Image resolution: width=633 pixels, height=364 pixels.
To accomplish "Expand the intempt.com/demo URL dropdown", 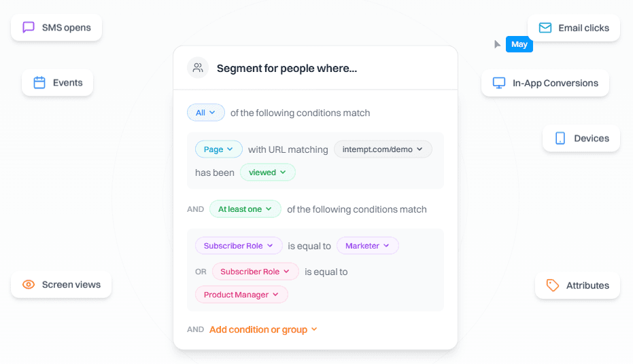I will pyautogui.click(x=382, y=149).
